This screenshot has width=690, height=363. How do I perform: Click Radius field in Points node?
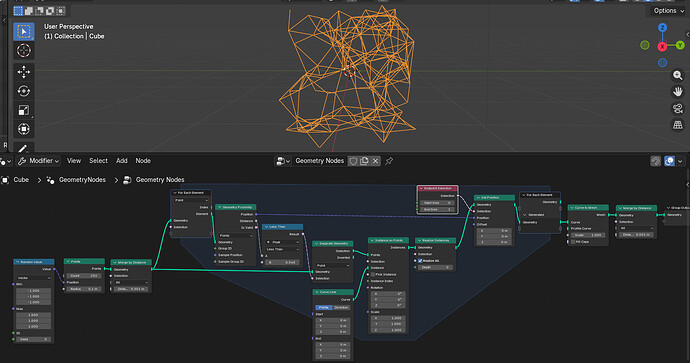84,289
